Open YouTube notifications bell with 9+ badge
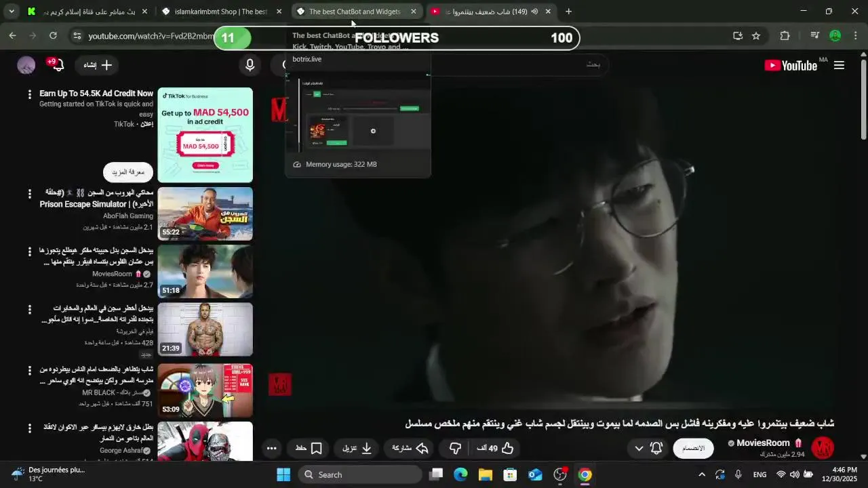The height and width of the screenshot is (488, 868). (57, 65)
